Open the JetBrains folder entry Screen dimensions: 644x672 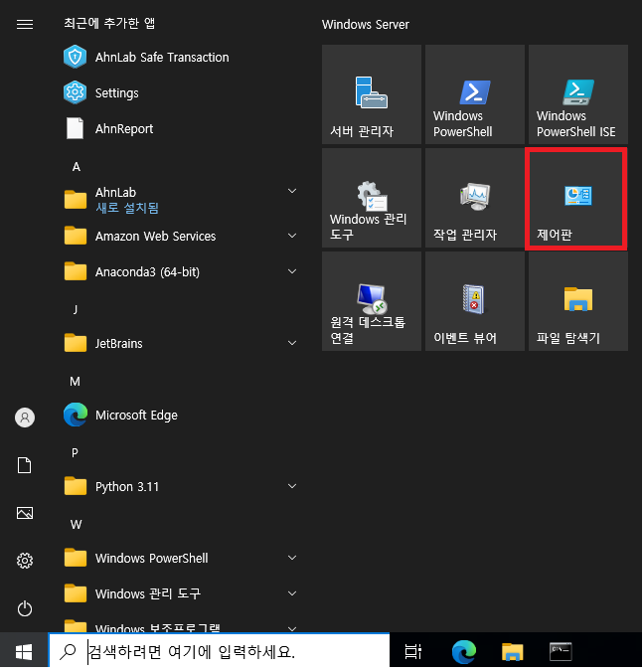(182, 344)
